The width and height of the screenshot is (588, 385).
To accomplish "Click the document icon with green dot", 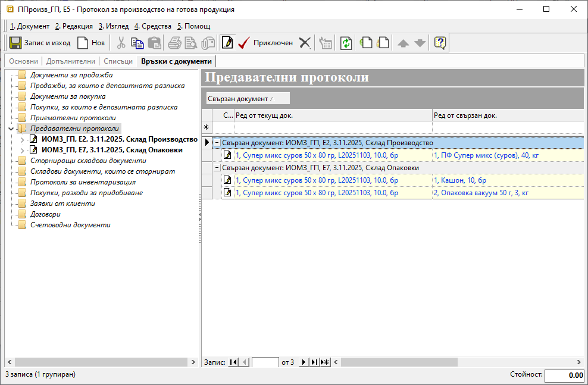I will [366, 43].
